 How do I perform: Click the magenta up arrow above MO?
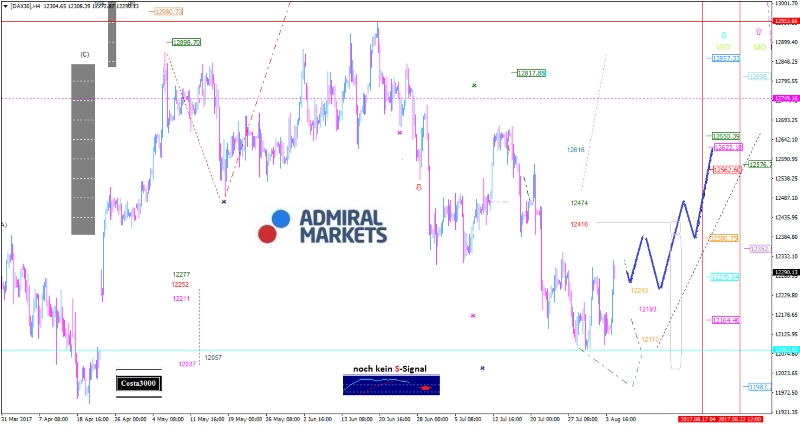click(760, 33)
